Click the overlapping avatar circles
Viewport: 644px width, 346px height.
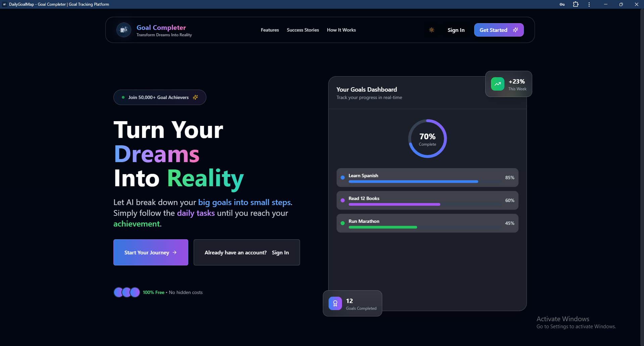pyautogui.click(x=127, y=292)
